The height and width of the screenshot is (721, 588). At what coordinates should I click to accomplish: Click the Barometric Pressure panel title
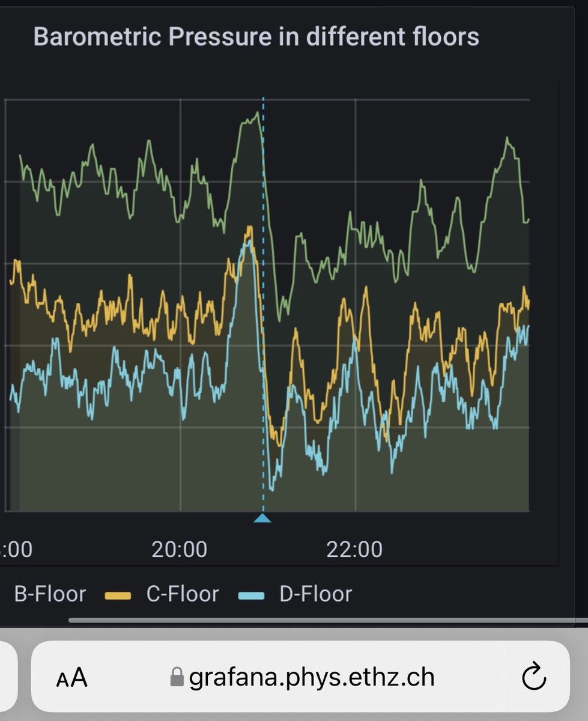pos(256,37)
